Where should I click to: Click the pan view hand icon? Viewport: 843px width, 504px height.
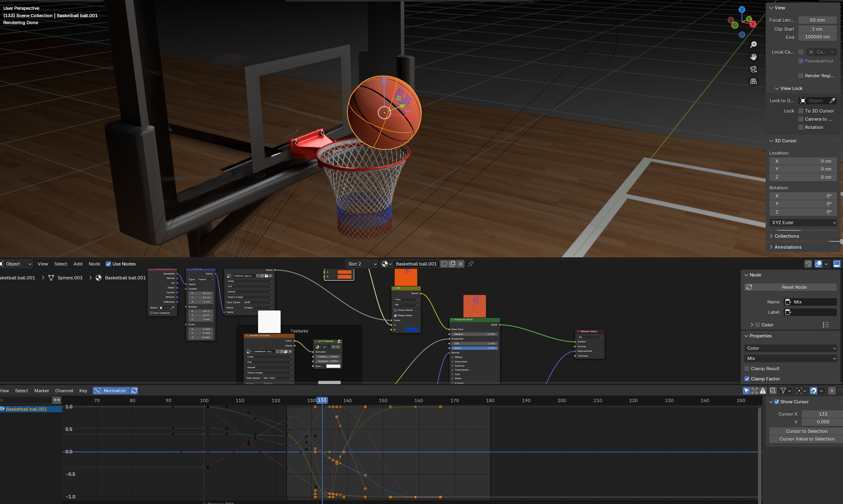753,57
